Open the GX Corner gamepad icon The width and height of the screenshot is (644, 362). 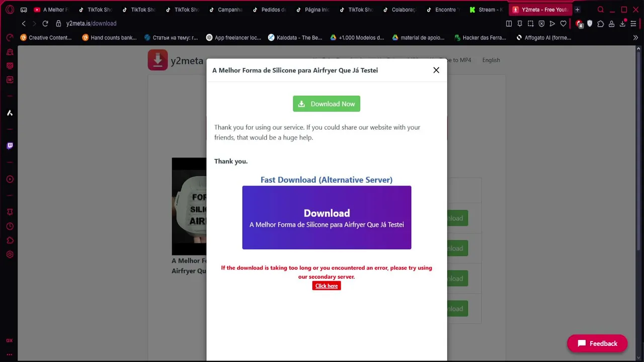click(x=24, y=10)
